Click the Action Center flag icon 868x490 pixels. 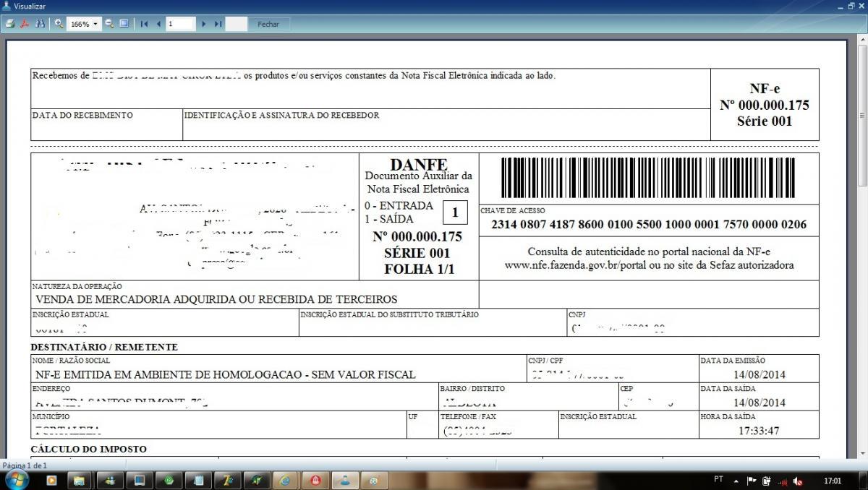pos(752,481)
